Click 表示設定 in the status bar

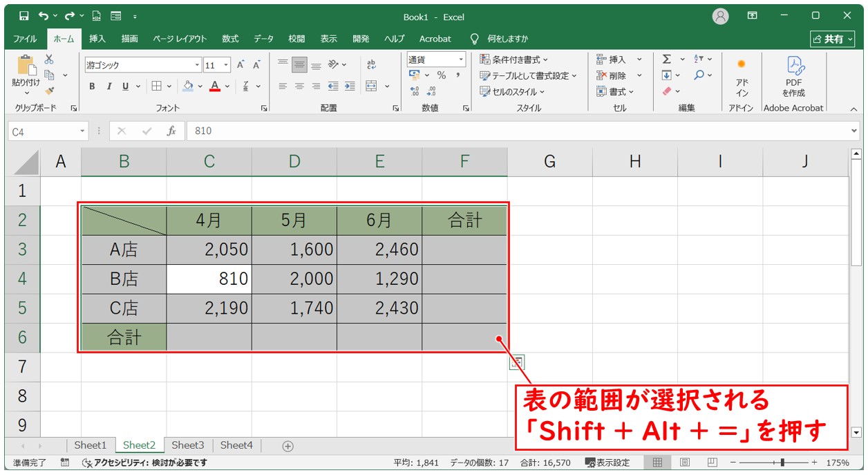click(607, 463)
